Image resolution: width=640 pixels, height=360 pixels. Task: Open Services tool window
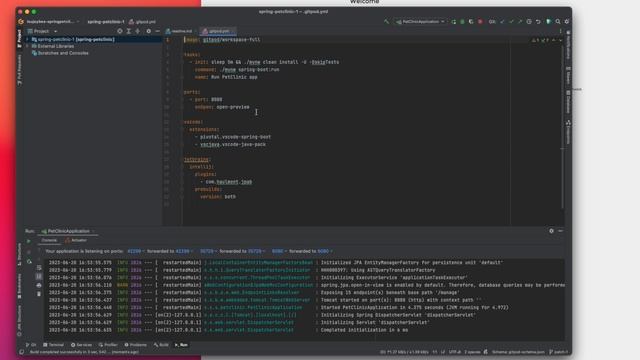click(81, 345)
